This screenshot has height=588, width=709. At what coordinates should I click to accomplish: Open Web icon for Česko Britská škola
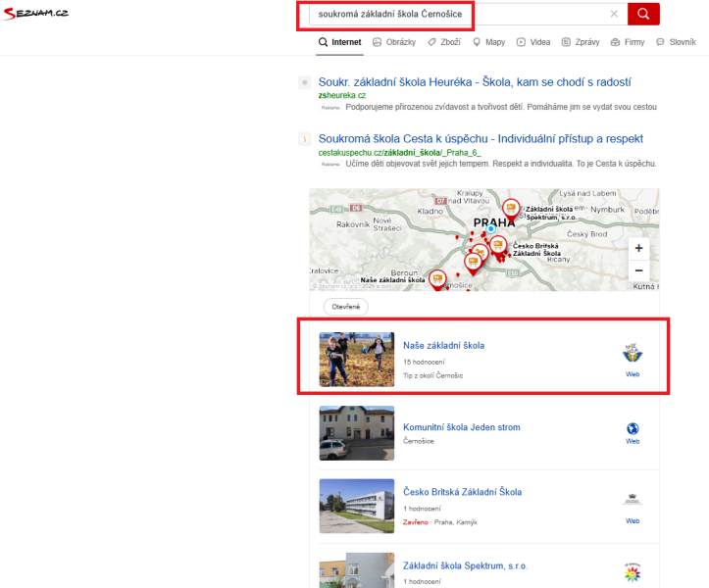pos(633,506)
